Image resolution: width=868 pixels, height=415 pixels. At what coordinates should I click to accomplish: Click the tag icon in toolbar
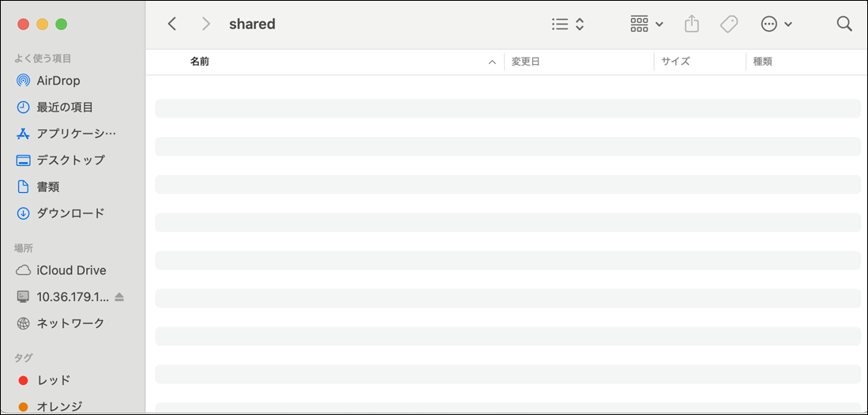click(x=729, y=24)
